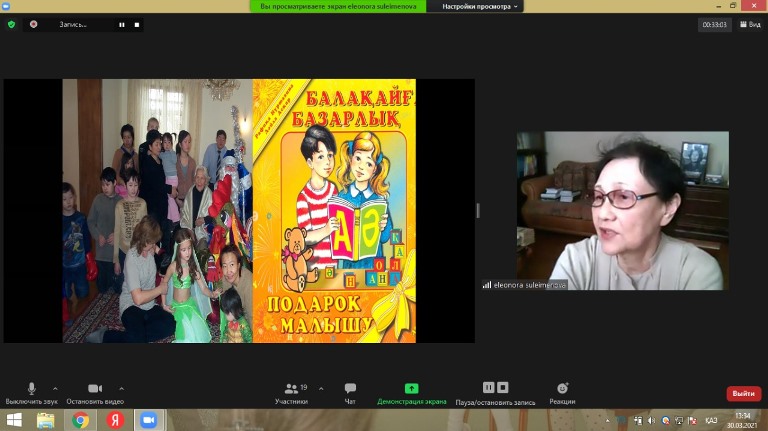Click the green screen-viewing notification banner
The image size is (768, 431).
pos(338,6)
